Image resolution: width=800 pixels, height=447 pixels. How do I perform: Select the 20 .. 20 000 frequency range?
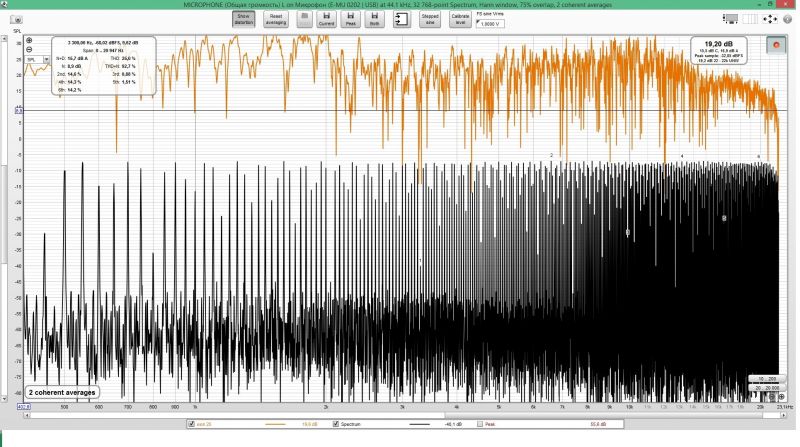click(768, 387)
